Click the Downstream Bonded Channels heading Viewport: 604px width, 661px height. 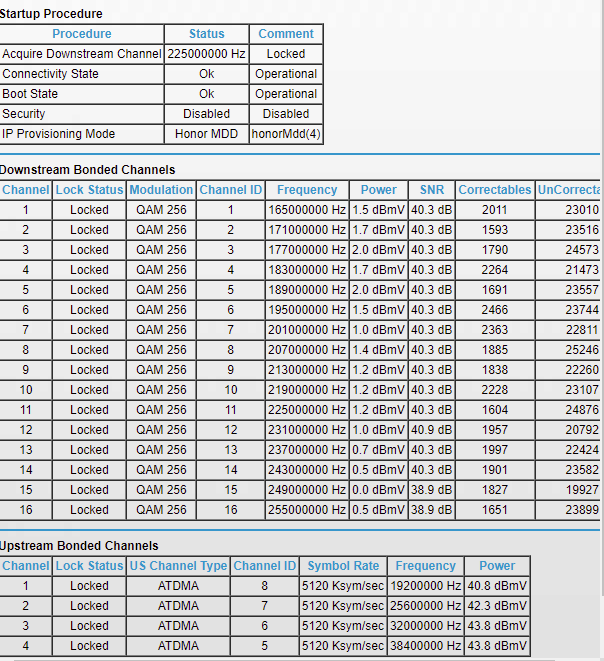[88, 170]
